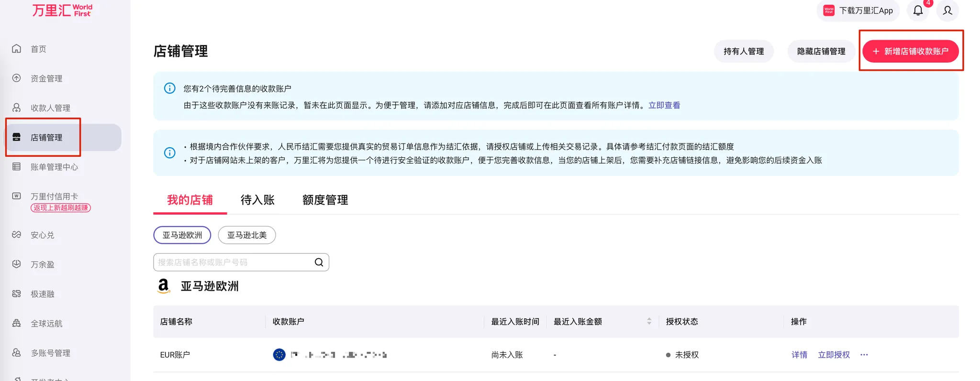Click the notification bell icon

click(917, 11)
